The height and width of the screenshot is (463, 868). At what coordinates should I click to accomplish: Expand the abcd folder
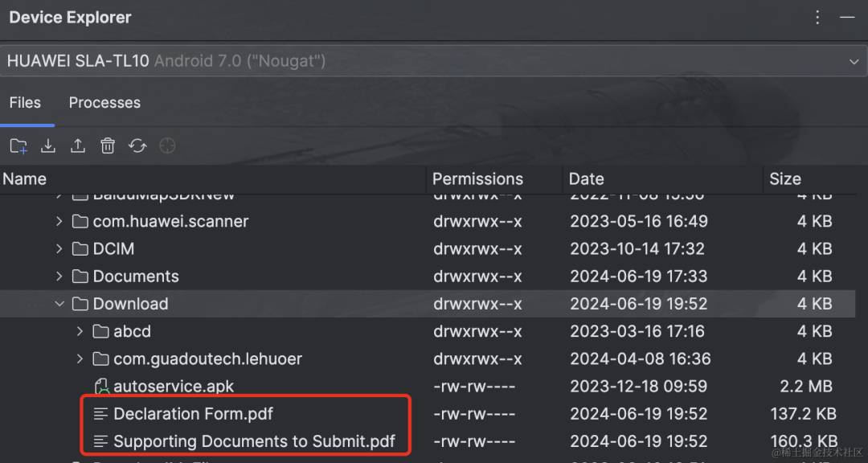click(80, 331)
